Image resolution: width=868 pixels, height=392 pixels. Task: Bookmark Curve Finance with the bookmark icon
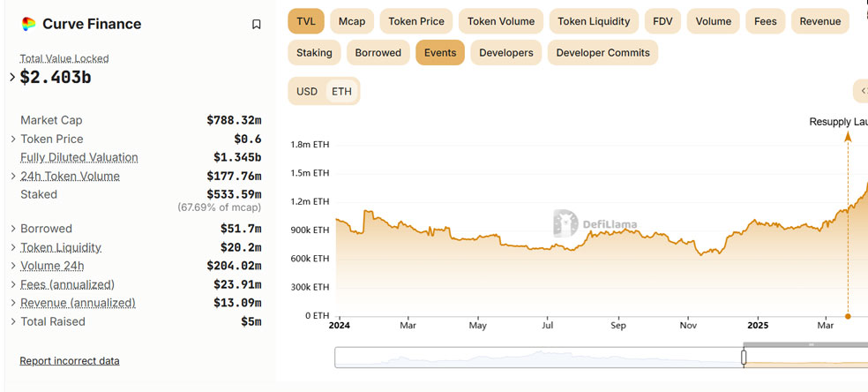(x=257, y=25)
